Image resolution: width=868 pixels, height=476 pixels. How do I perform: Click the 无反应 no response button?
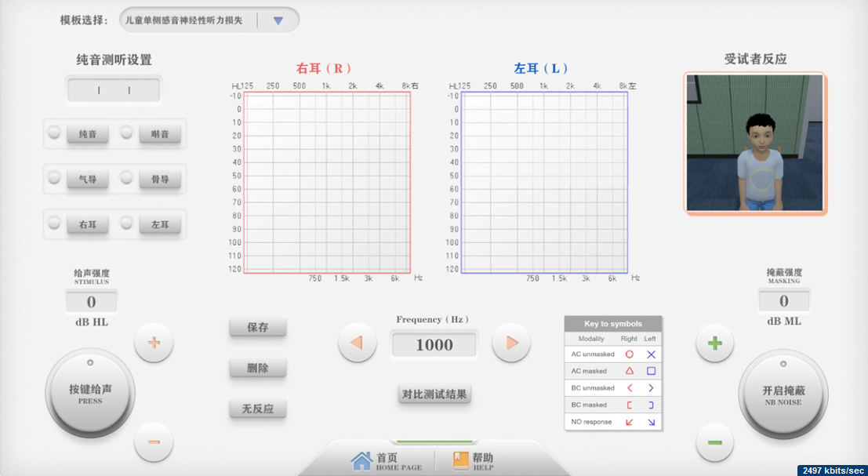click(258, 409)
